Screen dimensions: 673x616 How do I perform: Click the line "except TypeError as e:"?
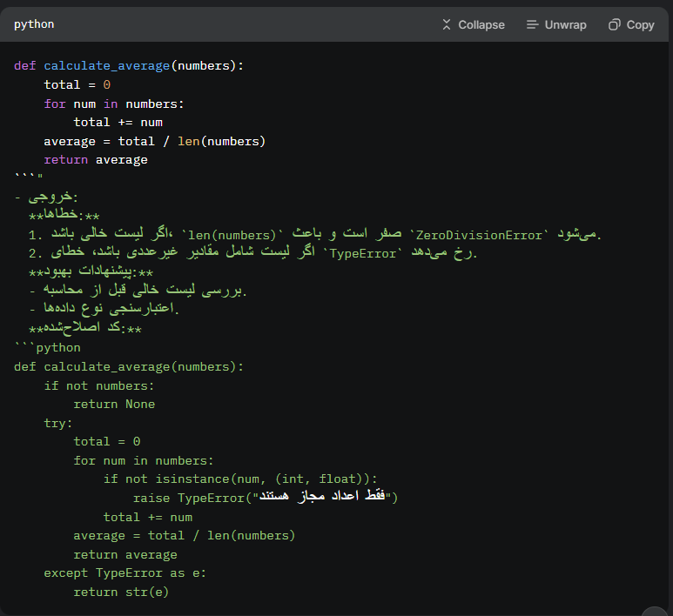coord(125,573)
